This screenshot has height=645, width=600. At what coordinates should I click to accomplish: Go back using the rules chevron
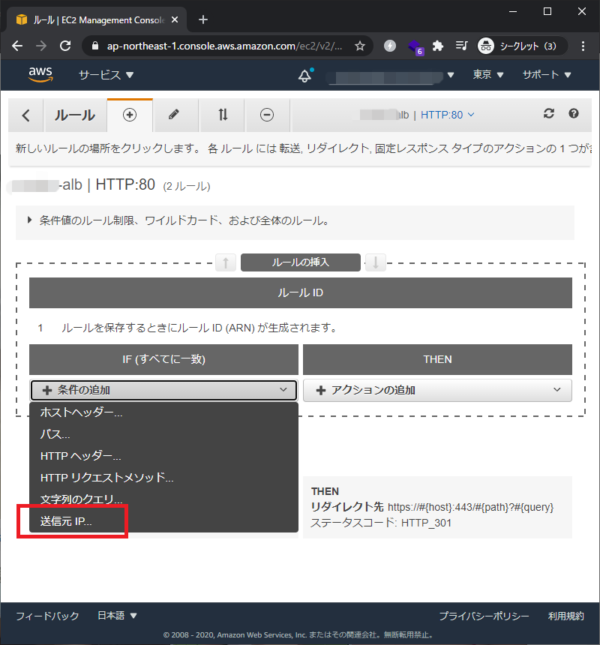coord(26,116)
